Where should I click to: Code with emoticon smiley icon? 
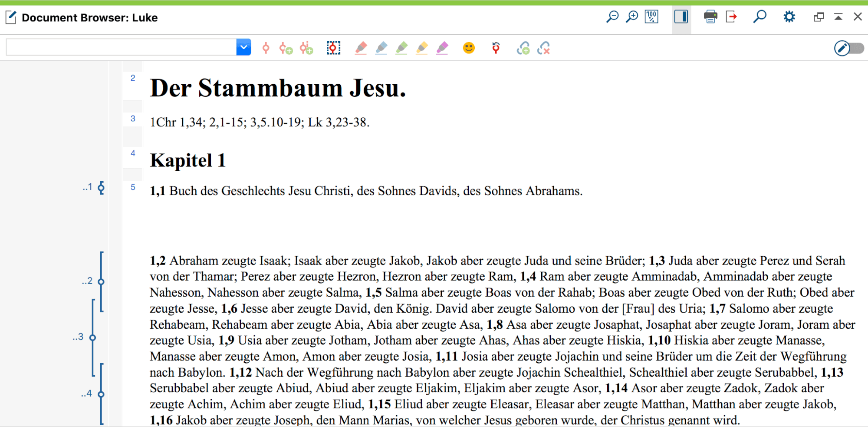[x=469, y=48]
